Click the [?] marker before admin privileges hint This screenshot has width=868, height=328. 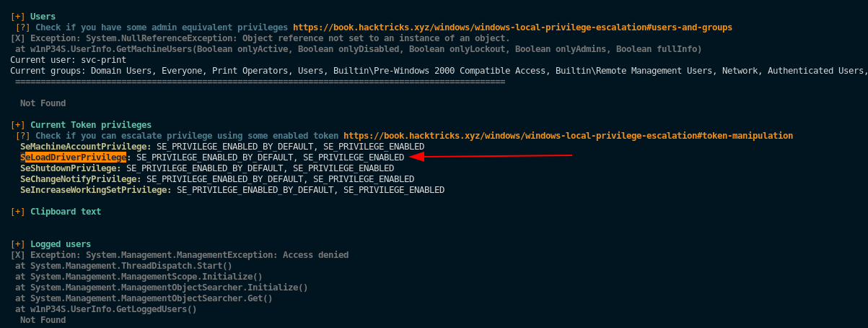coord(22,27)
